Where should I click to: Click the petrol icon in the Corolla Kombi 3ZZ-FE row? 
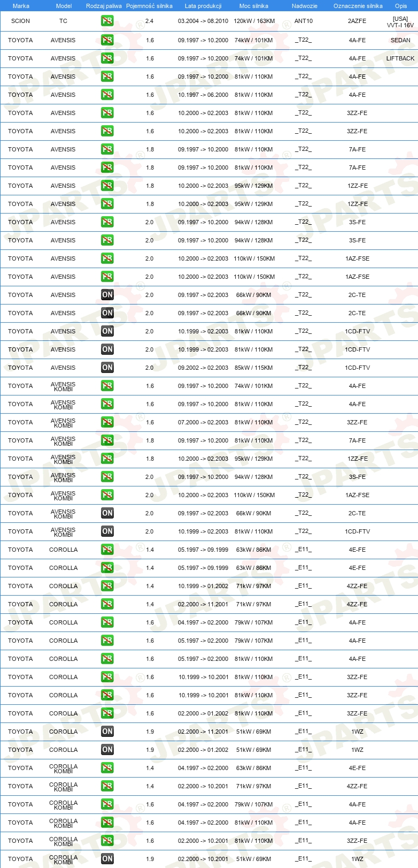pos(107,841)
